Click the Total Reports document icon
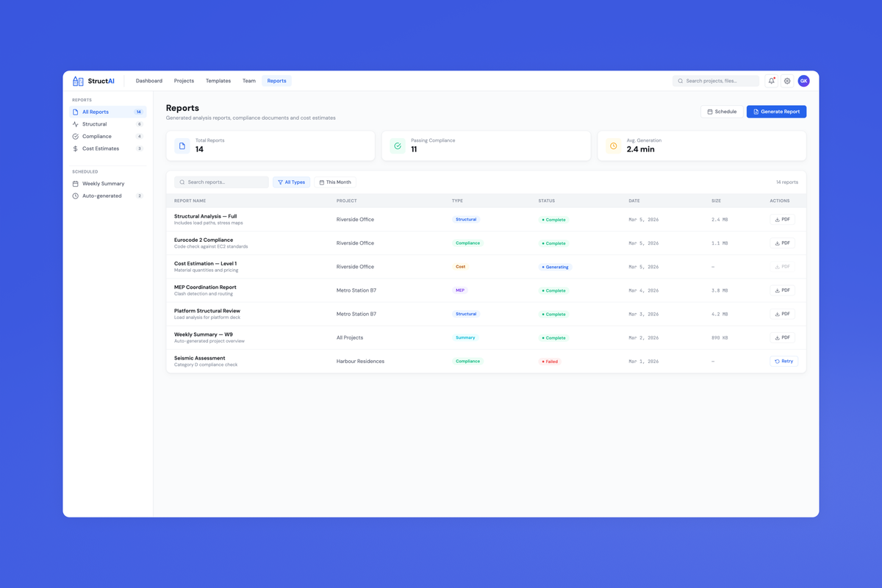Viewport: 882px width, 588px height. point(182,146)
